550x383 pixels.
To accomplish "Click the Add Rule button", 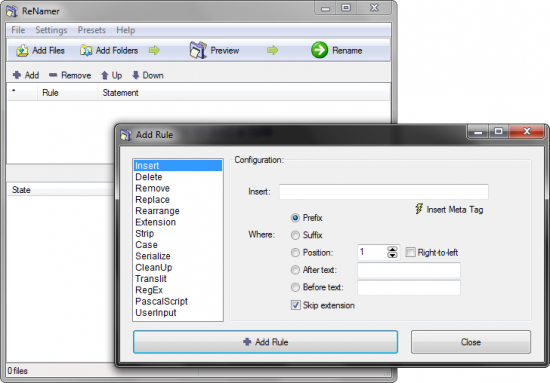I will click(266, 342).
